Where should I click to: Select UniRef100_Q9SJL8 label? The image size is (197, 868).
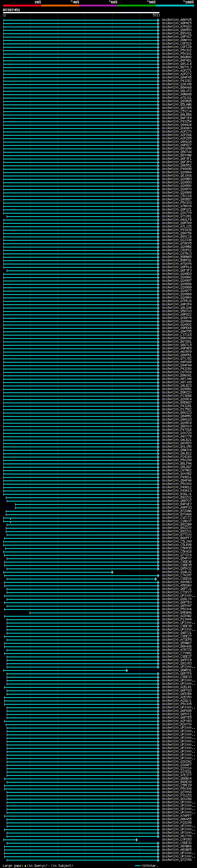[x=177, y=64]
